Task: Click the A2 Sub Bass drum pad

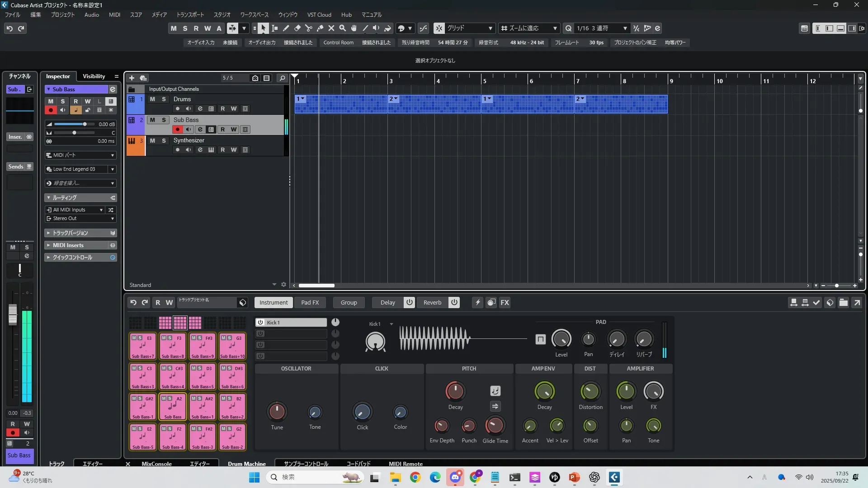Action: click(173, 407)
